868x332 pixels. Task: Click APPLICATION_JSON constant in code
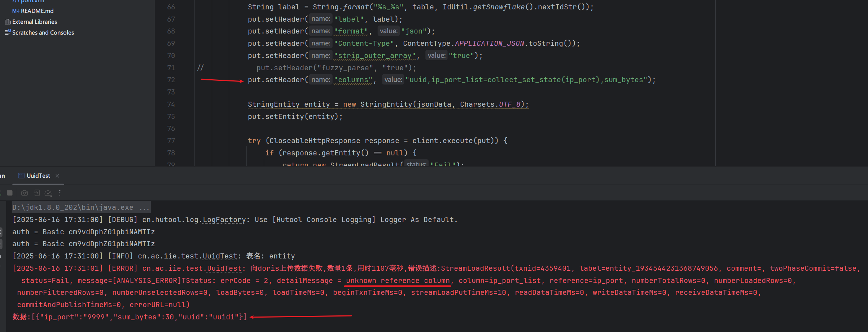pyautogui.click(x=490, y=43)
